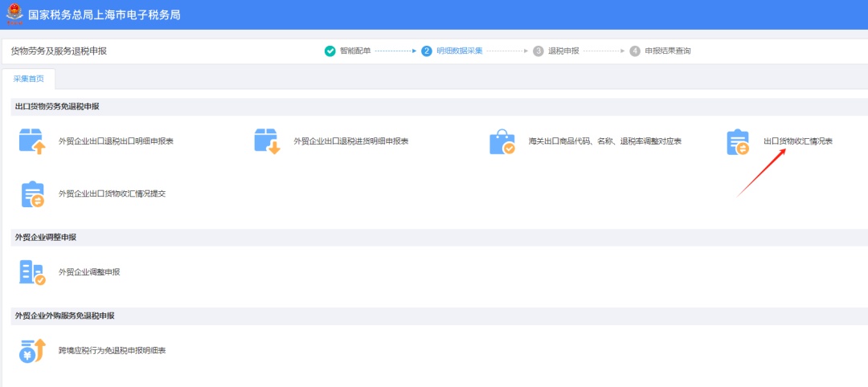Click 国家税务总局上海市电子税务局 header title

pyautogui.click(x=104, y=15)
